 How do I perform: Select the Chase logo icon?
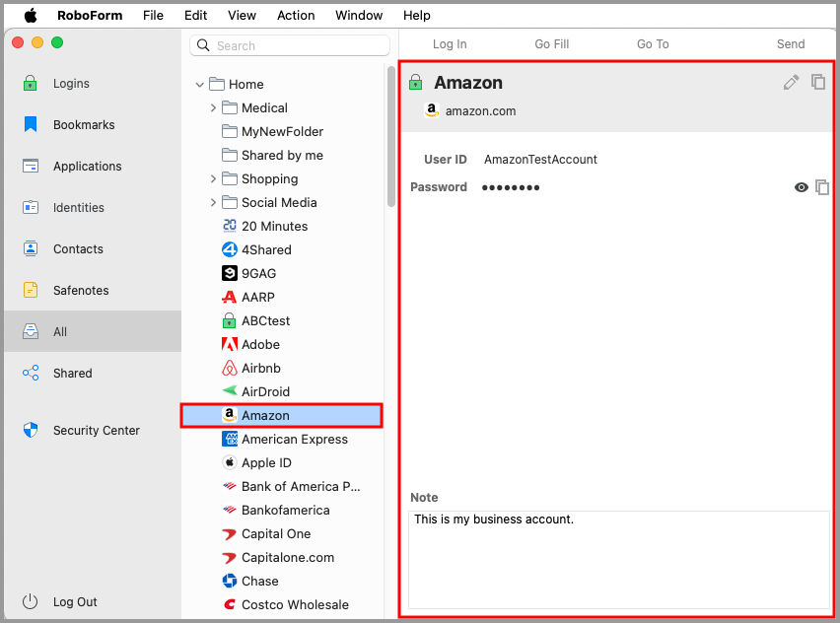click(230, 581)
